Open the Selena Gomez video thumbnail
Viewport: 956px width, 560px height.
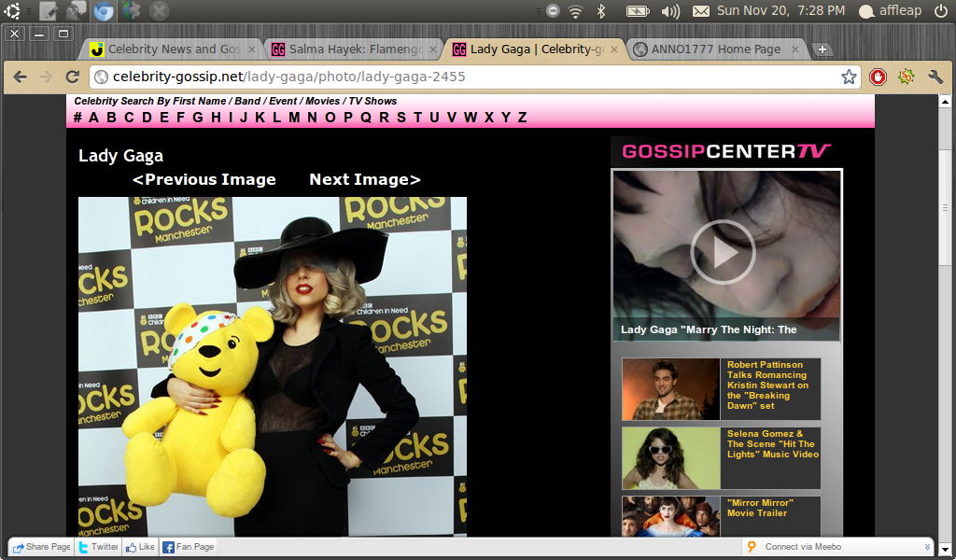tap(670, 458)
